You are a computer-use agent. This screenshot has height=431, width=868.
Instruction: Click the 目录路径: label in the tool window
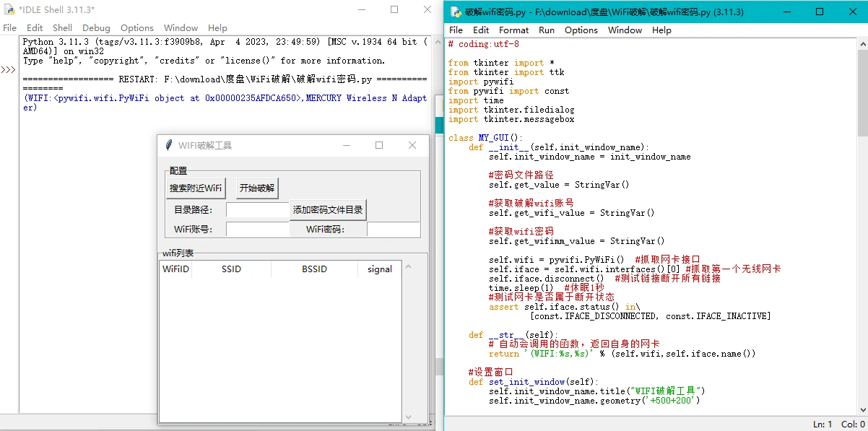click(193, 210)
